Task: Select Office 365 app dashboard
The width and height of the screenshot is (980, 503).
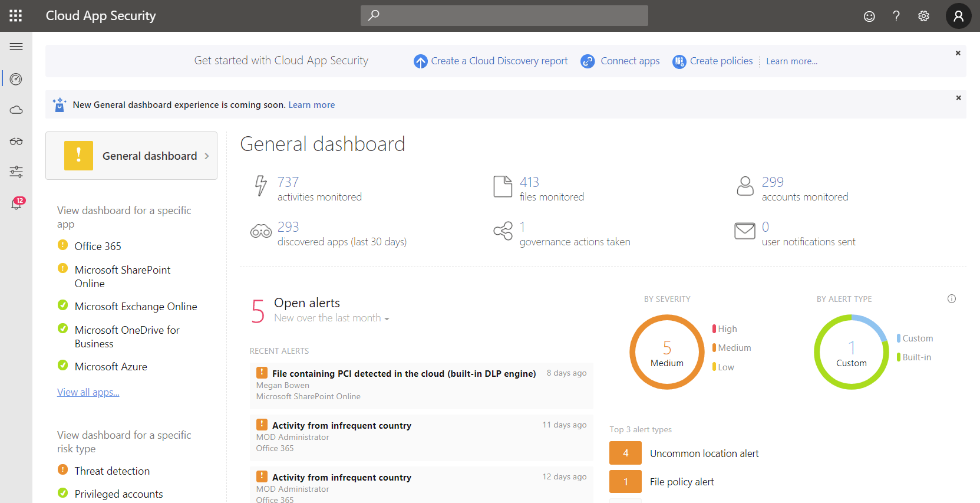Action: point(98,246)
